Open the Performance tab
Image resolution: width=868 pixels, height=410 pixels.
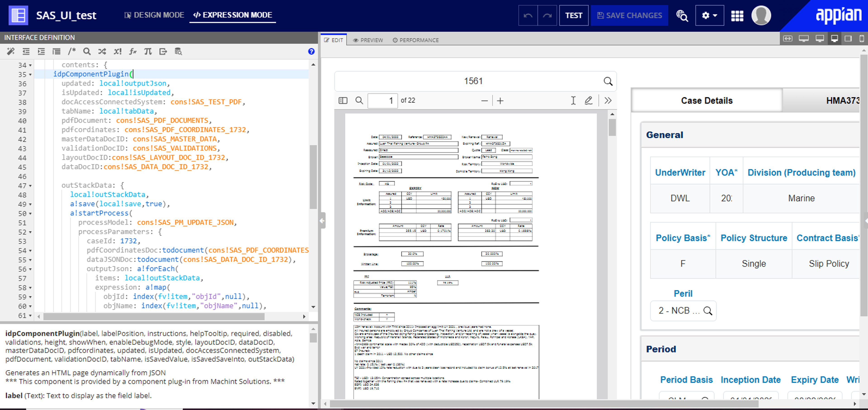[x=415, y=40]
